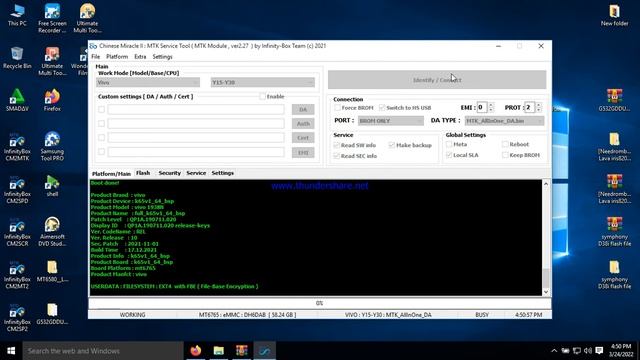Viewport: 640px width, 360px height.
Task: Open Firefox desktop shortcut
Action: (x=52, y=100)
